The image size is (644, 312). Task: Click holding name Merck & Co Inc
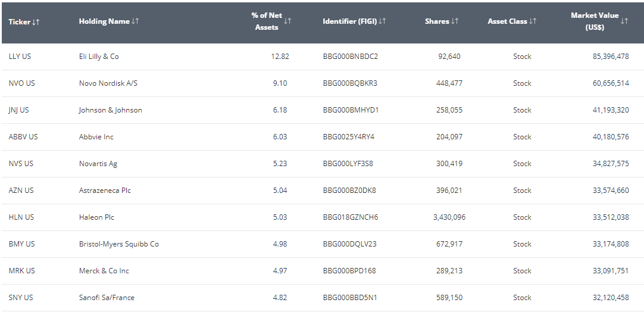pos(104,270)
